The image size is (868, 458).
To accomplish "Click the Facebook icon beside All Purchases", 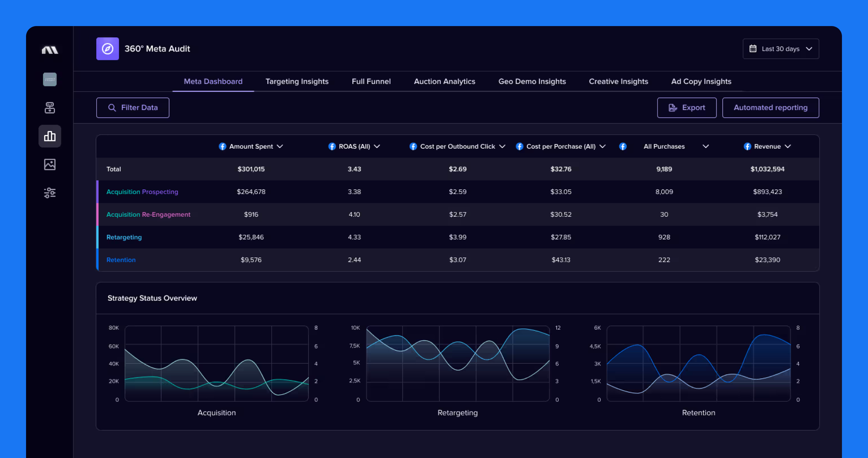I will pyautogui.click(x=623, y=146).
